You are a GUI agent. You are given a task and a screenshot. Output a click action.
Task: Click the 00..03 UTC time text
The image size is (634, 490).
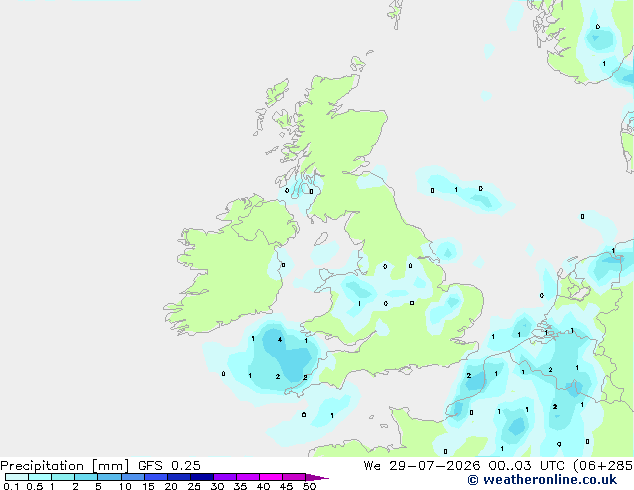coord(526,465)
